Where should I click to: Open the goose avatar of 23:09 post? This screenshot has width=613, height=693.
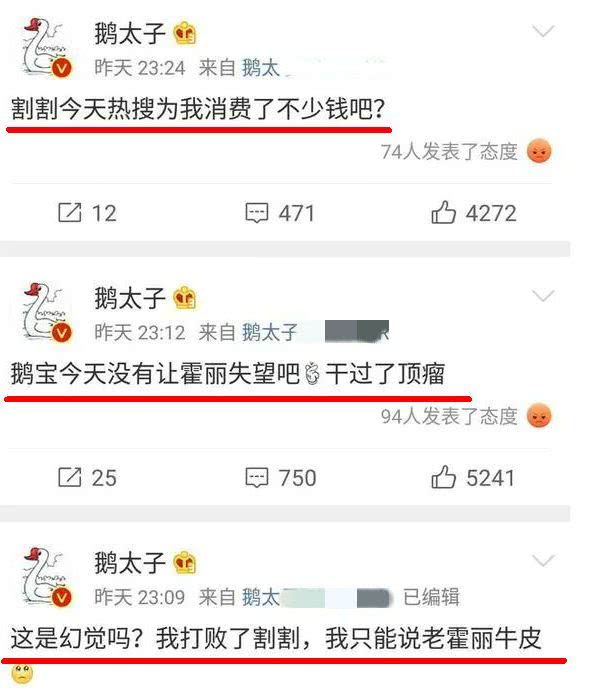click(x=47, y=577)
